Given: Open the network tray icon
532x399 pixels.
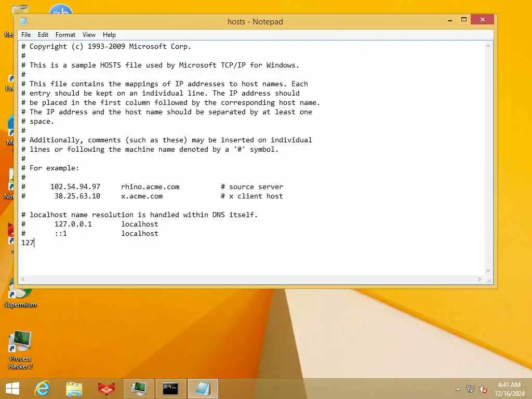Looking at the screenshot, I should [x=470, y=389].
